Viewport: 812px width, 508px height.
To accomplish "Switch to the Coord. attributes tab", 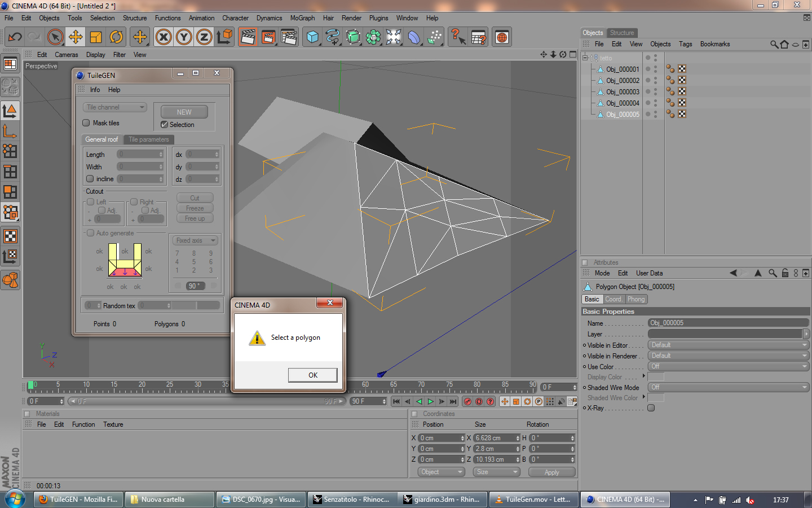I will [x=614, y=299].
